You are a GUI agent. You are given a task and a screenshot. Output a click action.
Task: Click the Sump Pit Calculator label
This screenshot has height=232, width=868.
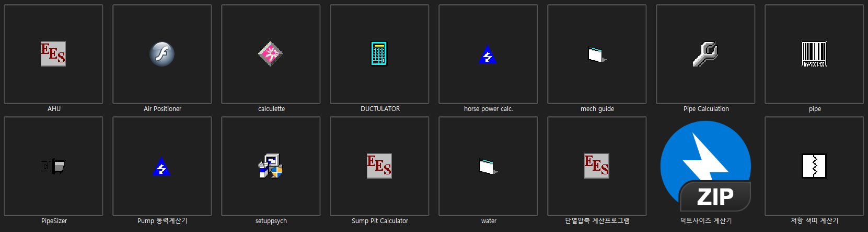pos(380,221)
